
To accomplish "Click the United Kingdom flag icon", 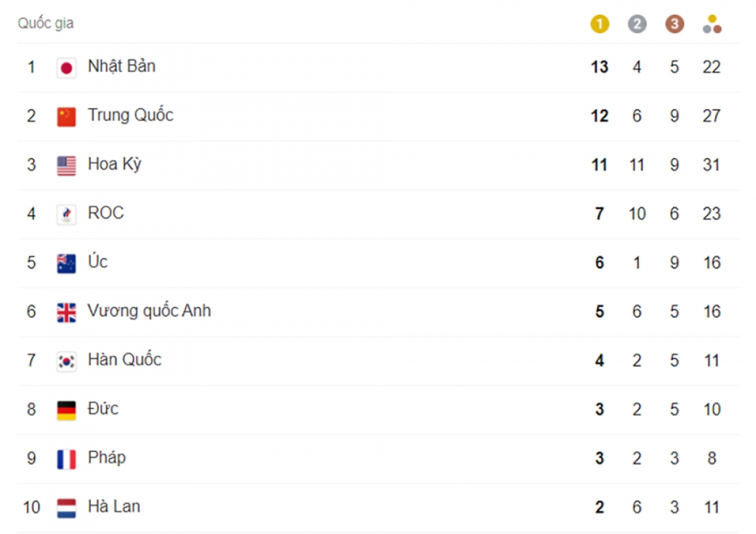I will [66, 312].
